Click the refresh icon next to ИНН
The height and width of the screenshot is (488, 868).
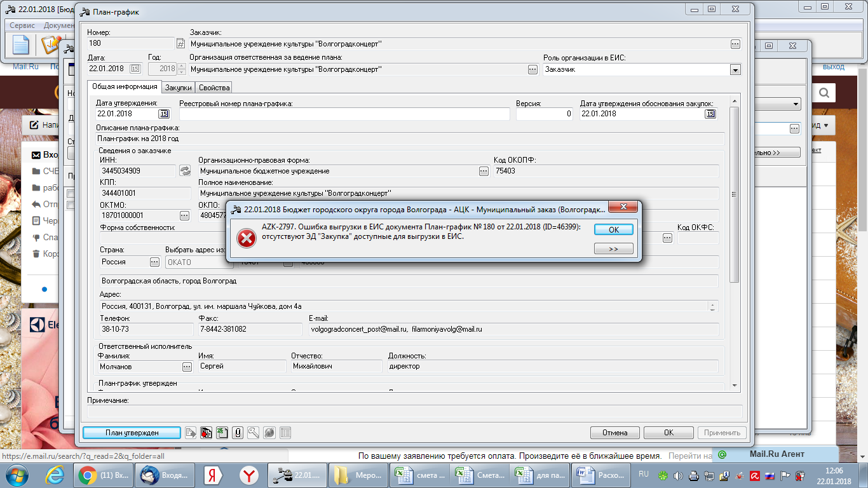[x=185, y=170]
